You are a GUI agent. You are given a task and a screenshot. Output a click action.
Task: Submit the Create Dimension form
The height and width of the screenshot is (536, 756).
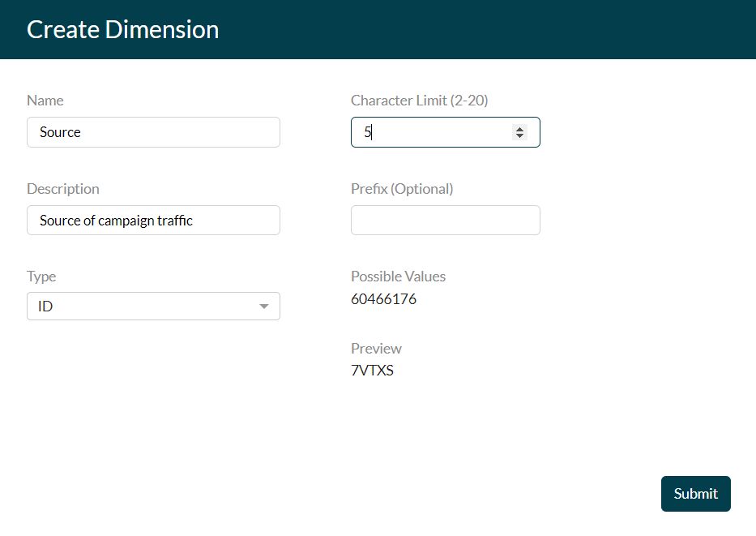pos(695,493)
